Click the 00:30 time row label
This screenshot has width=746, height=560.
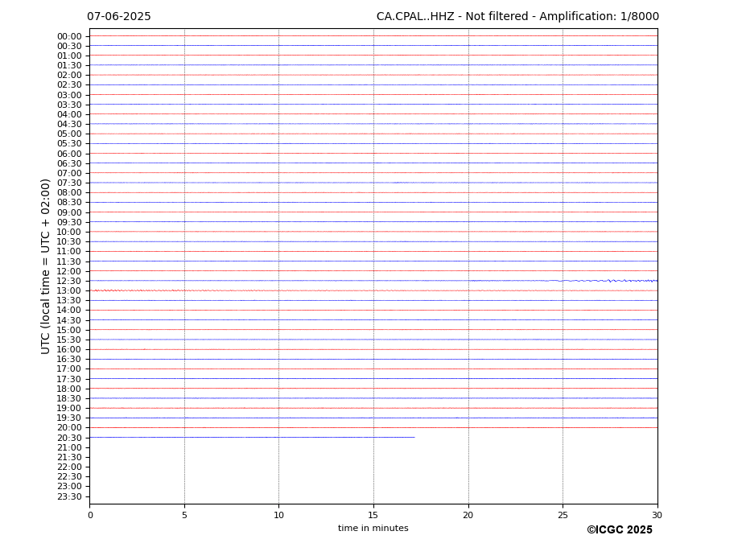(69, 46)
